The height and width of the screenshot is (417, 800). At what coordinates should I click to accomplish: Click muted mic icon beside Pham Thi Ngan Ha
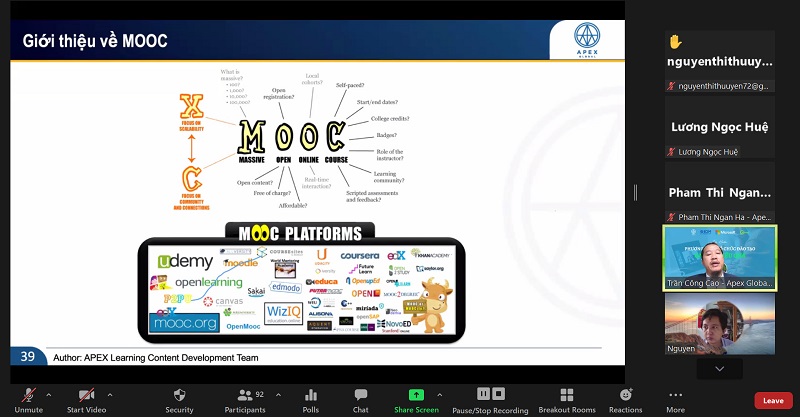pos(671,217)
